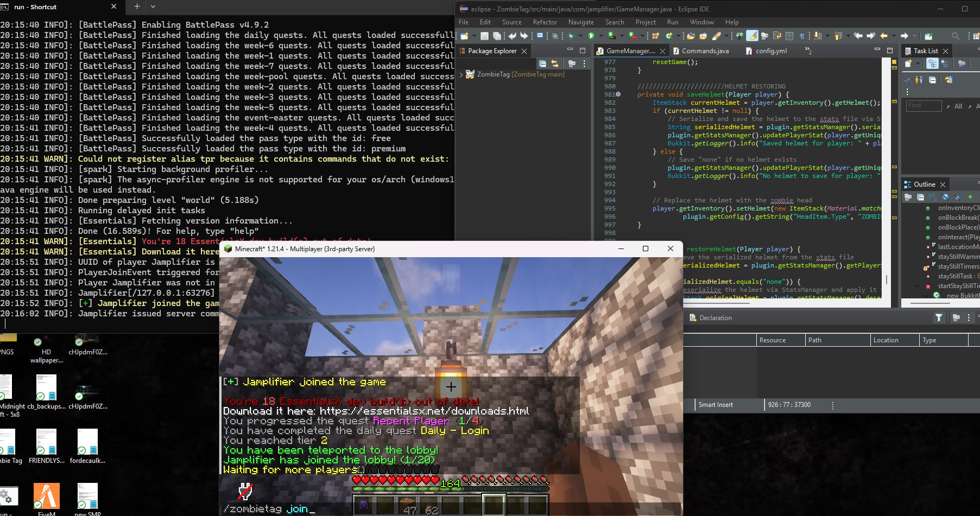Screen dimensions: 980x516
Task: Click the editor vertical scrollbar
Action: (x=887, y=279)
